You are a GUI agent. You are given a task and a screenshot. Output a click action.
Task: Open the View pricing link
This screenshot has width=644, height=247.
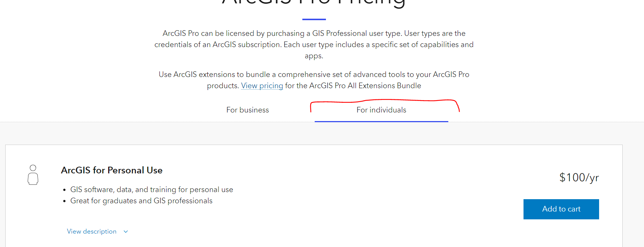262,86
